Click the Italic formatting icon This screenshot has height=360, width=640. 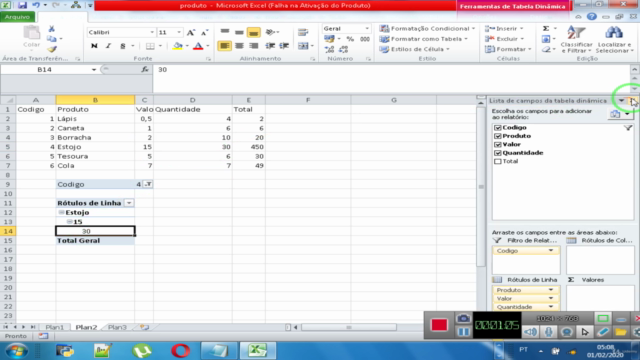[108, 46]
